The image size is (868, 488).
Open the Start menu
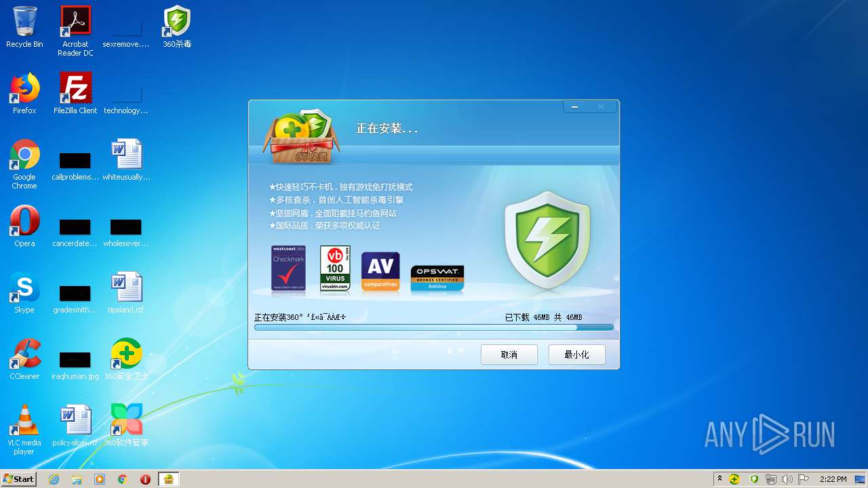point(18,479)
